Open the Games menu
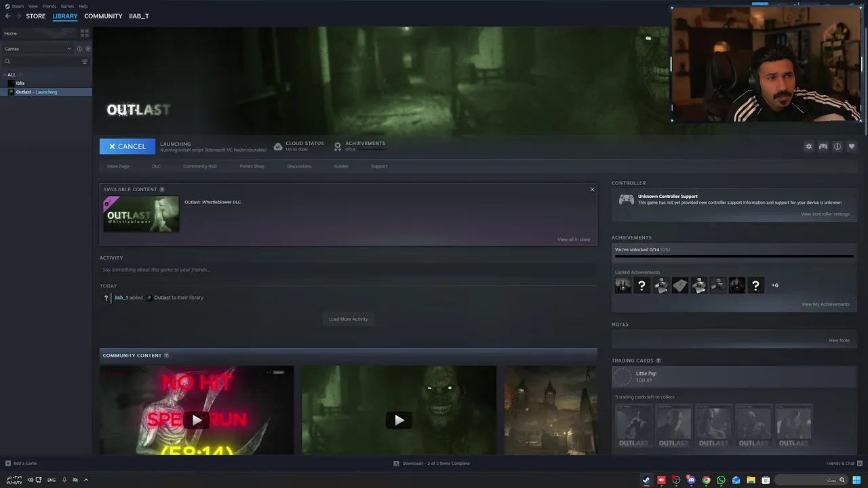The height and width of the screenshot is (488, 868). point(67,6)
